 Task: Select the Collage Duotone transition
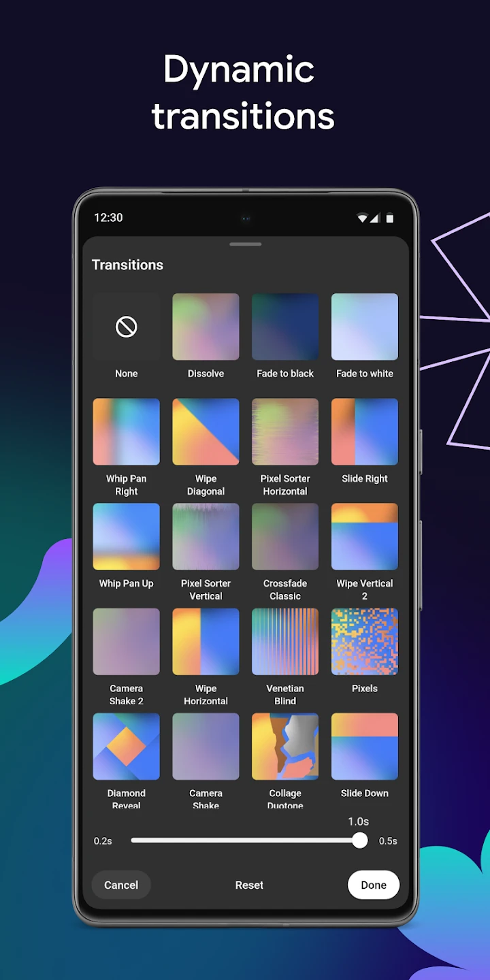coord(285,747)
